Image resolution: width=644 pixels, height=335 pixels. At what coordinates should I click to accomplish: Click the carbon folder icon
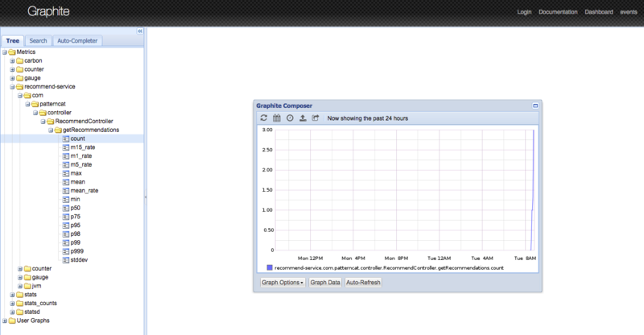[19, 61]
